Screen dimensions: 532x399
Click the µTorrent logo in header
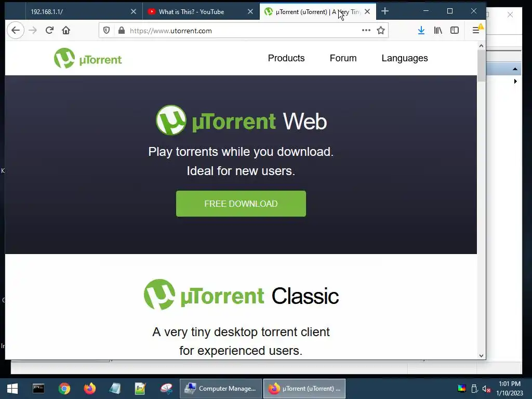(88, 58)
